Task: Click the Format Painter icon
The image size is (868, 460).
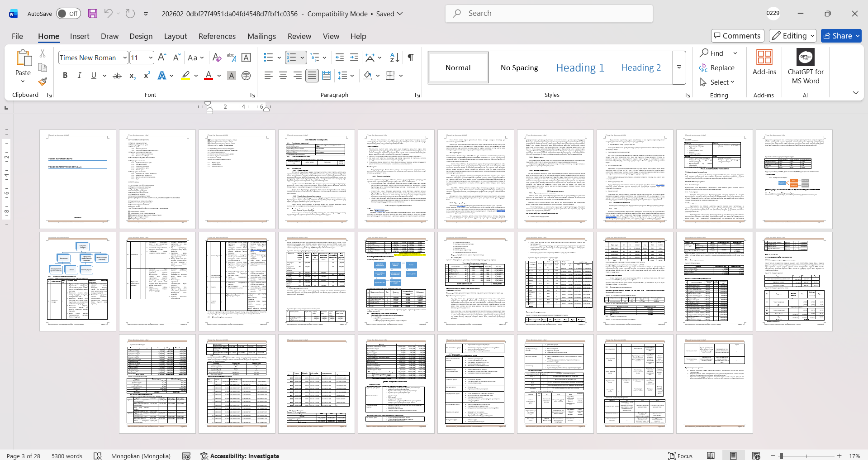Action: (43, 82)
